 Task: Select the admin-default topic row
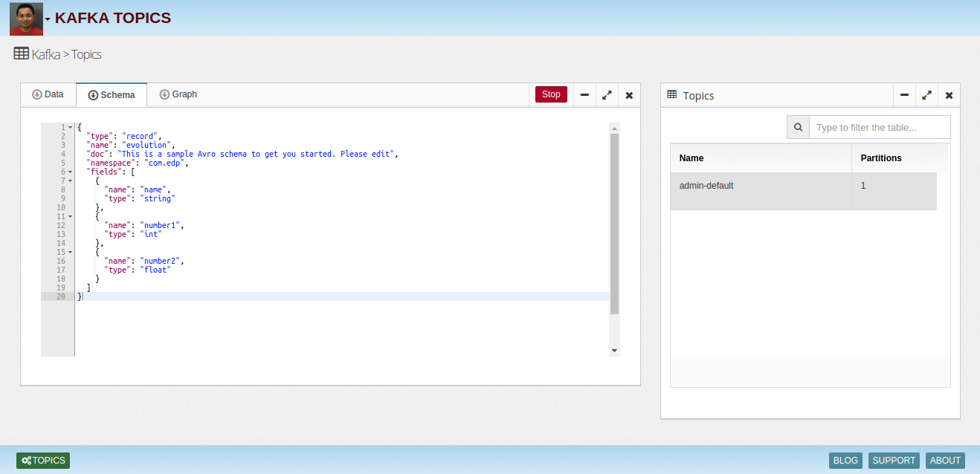pos(804,191)
